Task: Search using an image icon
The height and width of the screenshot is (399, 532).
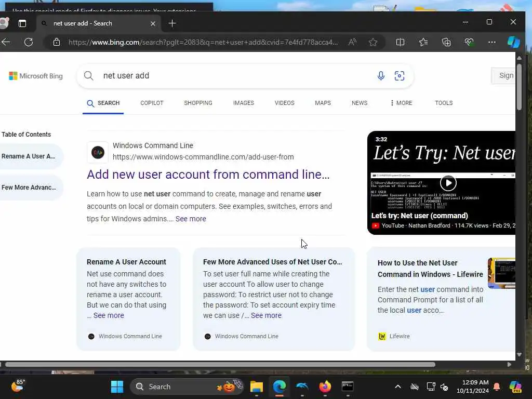Action: pyautogui.click(x=400, y=76)
